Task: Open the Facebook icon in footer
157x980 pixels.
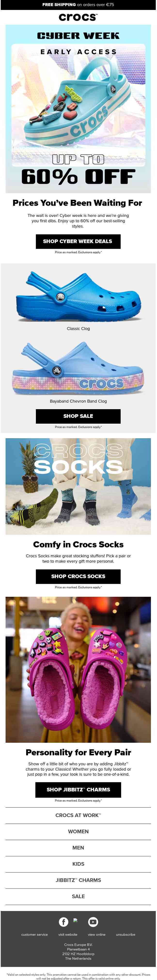Action: pyautogui.click(x=63, y=921)
